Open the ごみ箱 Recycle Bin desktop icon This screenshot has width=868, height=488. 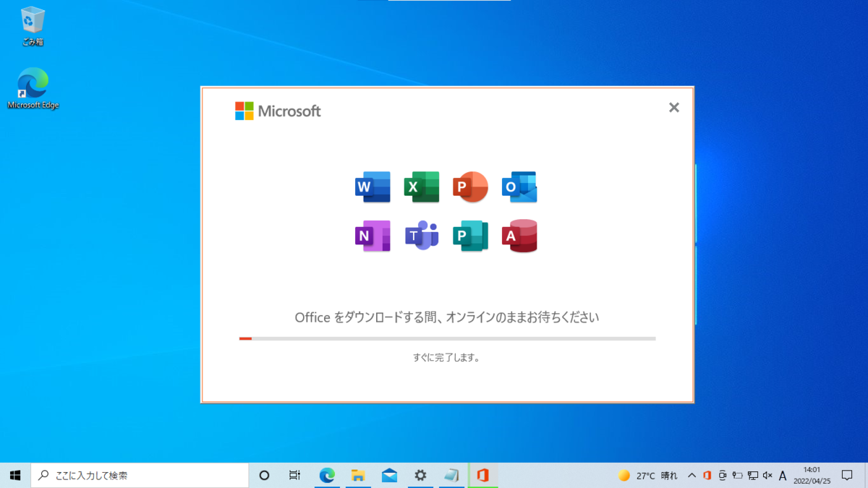tap(33, 27)
